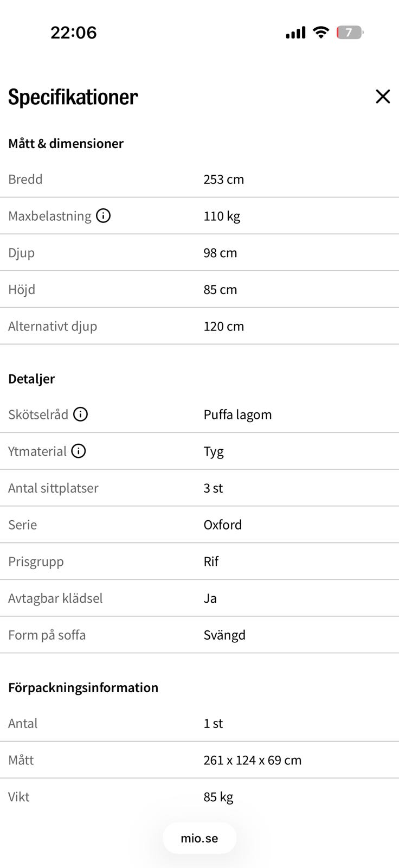Select the Bredd 253 cm row
The height and width of the screenshot is (868, 399).
tap(200, 180)
